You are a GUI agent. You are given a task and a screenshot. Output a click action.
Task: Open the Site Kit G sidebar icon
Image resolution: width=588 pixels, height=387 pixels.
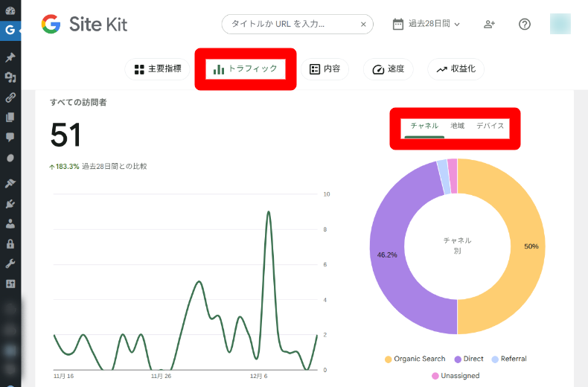click(x=10, y=30)
